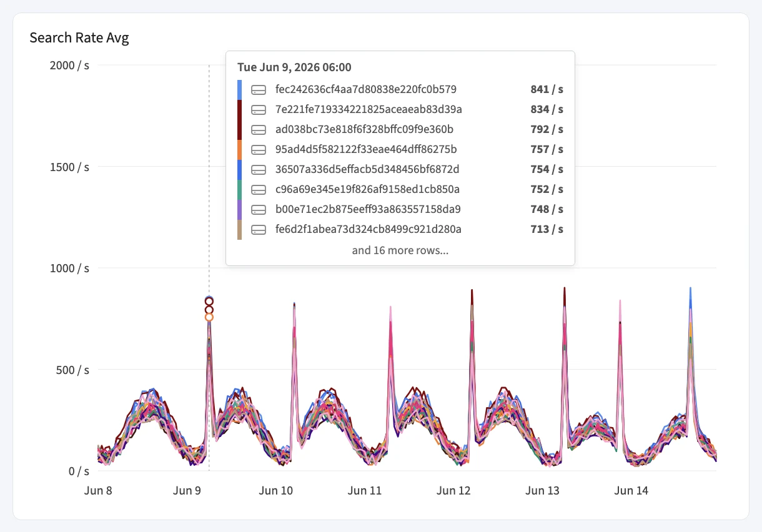This screenshot has height=532, width=762.
Task: Click the orange hover marker on the Jun 9 spike
Action: pyautogui.click(x=209, y=317)
